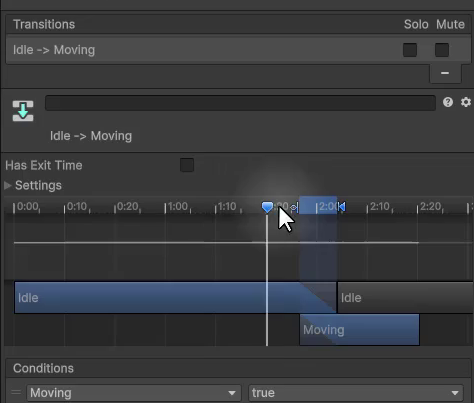
Task: Click the transition end marker near 2:00
Action: coord(341,207)
